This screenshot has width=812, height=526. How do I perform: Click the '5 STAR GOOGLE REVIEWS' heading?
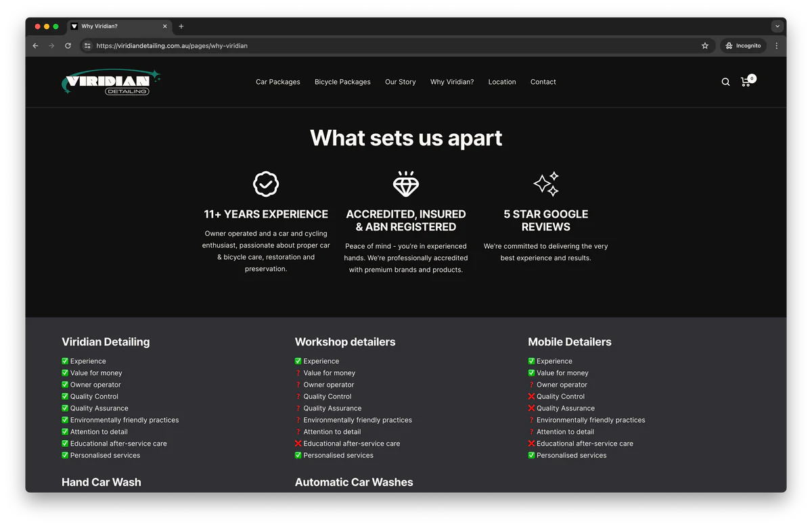click(546, 220)
